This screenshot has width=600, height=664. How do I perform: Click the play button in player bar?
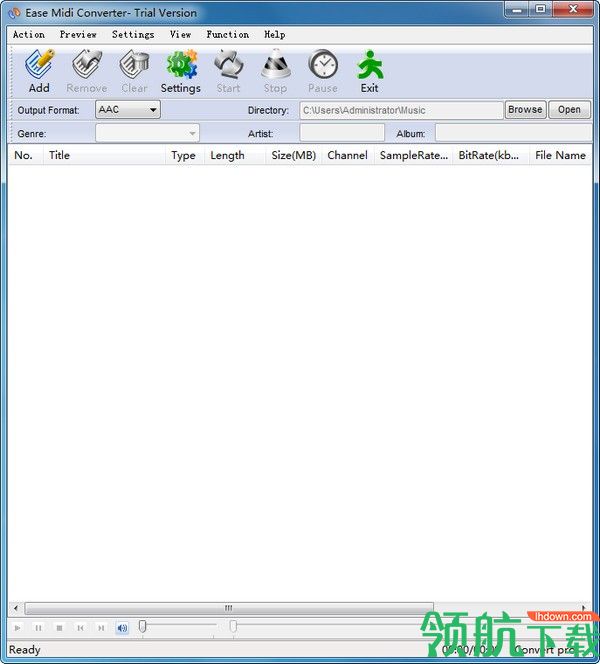(17, 628)
